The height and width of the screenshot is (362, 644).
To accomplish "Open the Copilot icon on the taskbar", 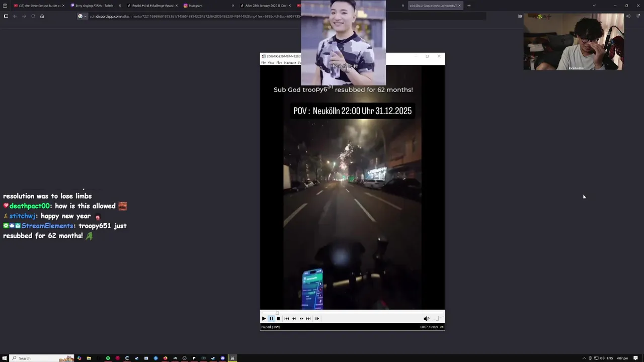I will [79, 358].
